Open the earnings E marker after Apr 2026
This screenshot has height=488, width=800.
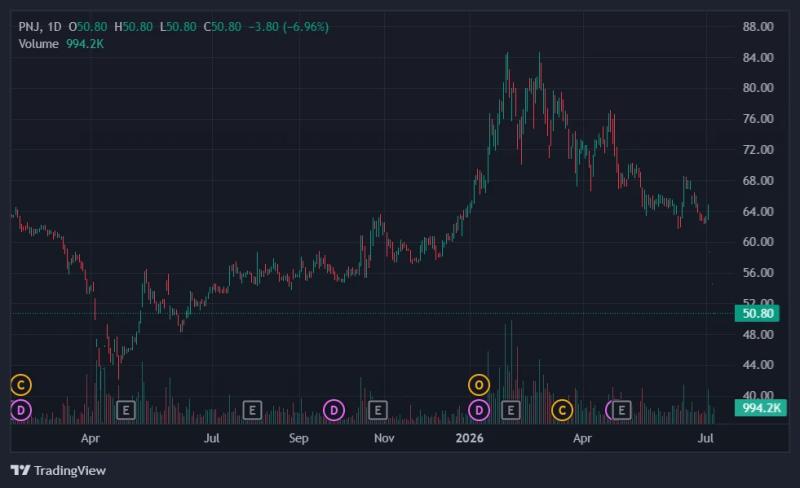[621, 410]
